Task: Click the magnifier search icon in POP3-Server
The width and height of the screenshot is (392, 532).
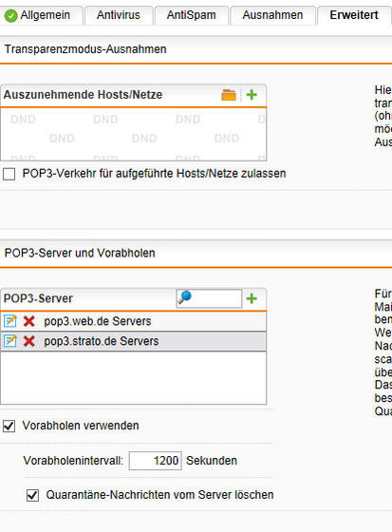Action: tap(185, 297)
